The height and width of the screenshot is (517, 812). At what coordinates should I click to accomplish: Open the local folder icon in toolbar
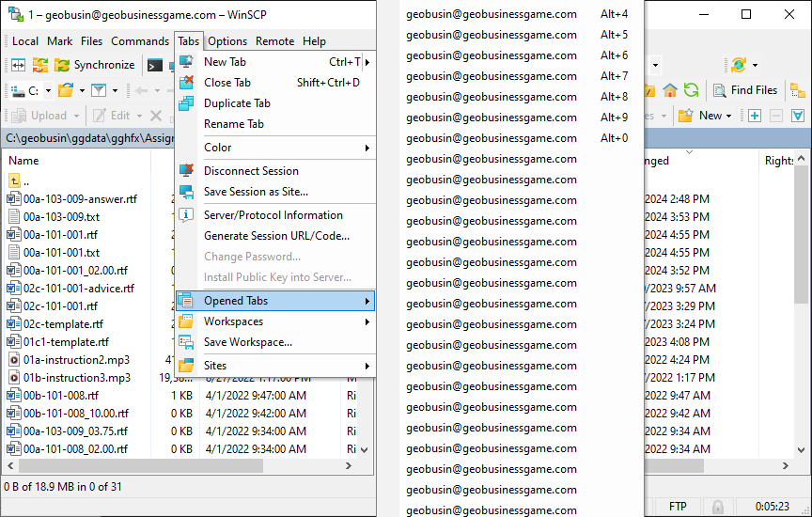click(65, 90)
